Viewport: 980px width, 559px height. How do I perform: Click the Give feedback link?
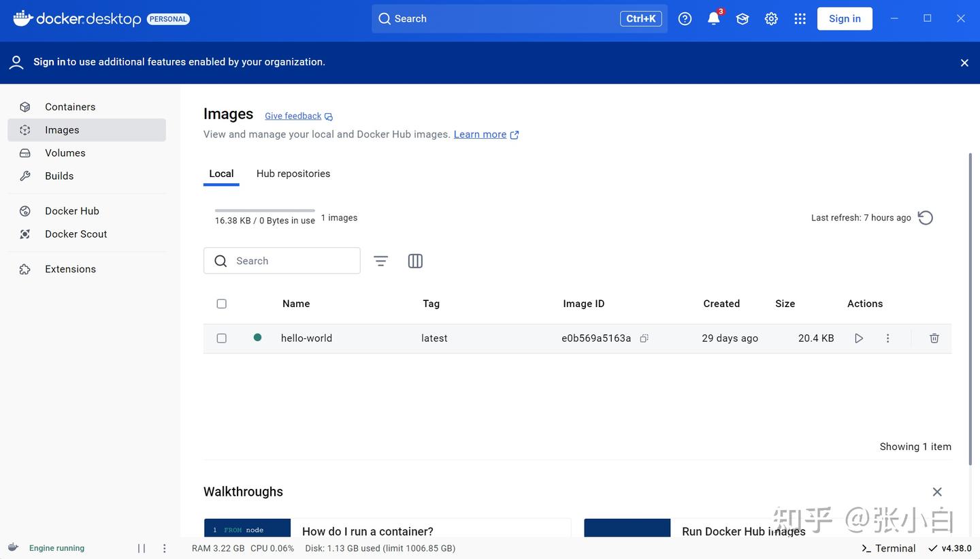pyautogui.click(x=299, y=116)
